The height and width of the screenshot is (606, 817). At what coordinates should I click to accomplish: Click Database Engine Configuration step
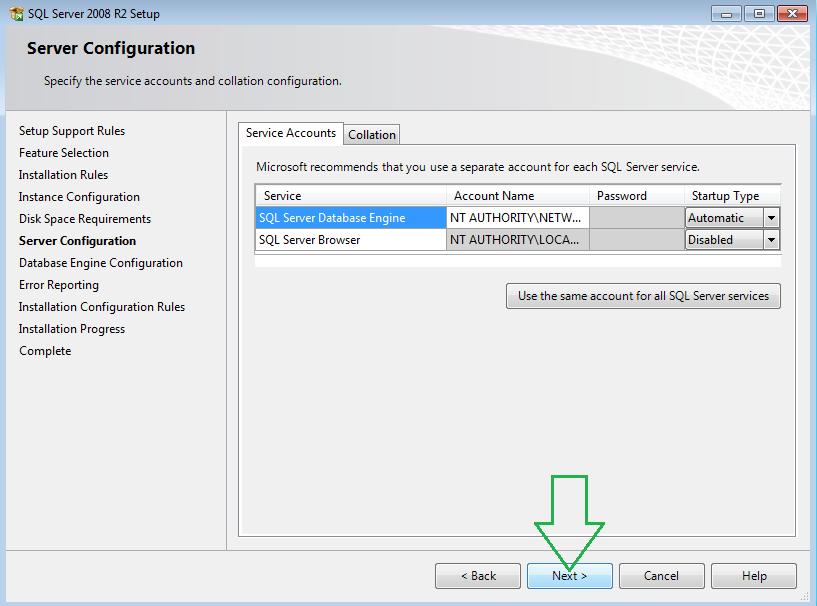(x=101, y=263)
